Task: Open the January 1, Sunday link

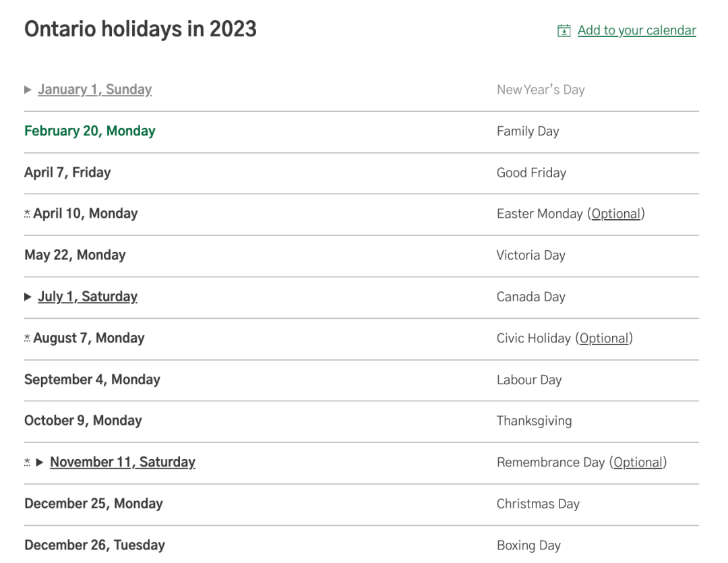Action: [x=94, y=90]
